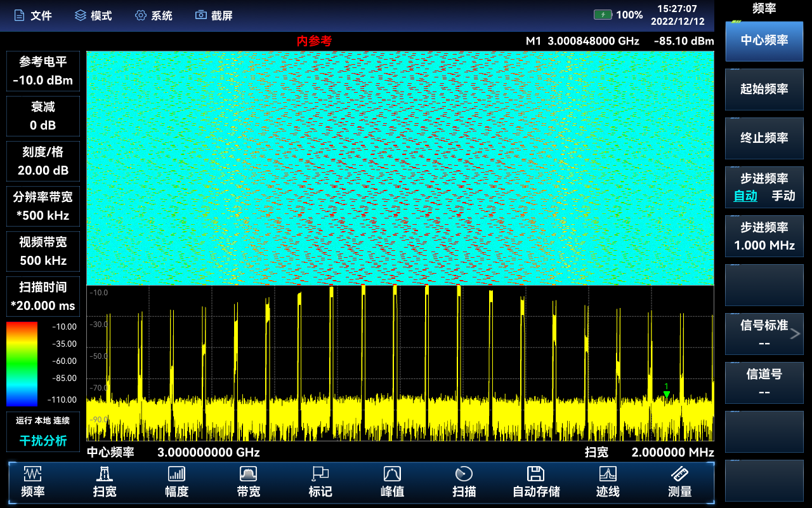Screen dimensions: 812x508
Task: Select the 峰值 (Peak) icon
Action: point(392,474)
